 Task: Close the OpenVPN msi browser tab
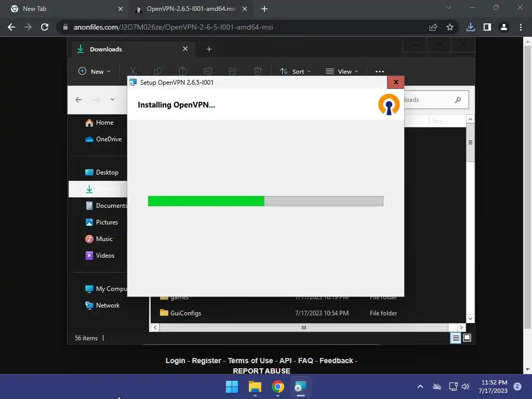(245, 9)
